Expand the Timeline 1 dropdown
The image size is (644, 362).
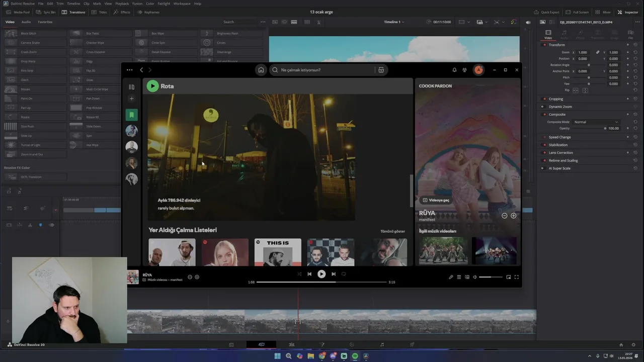(x=394, y=22)
